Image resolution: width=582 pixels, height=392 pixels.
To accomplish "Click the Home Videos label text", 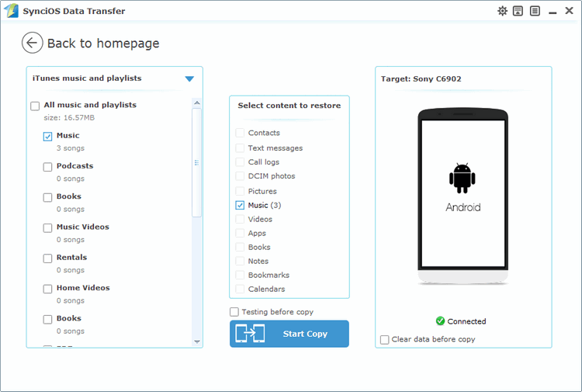I will click(x=83, y=288).
